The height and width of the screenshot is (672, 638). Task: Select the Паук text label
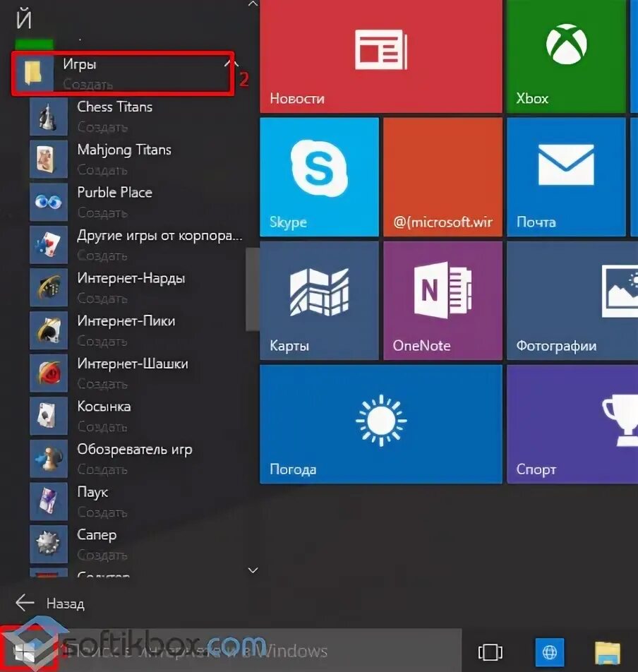[x=92, y=492]
